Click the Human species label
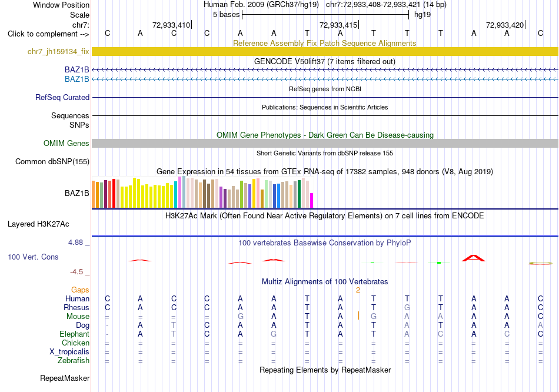559x392 pixels. (77, 298)
